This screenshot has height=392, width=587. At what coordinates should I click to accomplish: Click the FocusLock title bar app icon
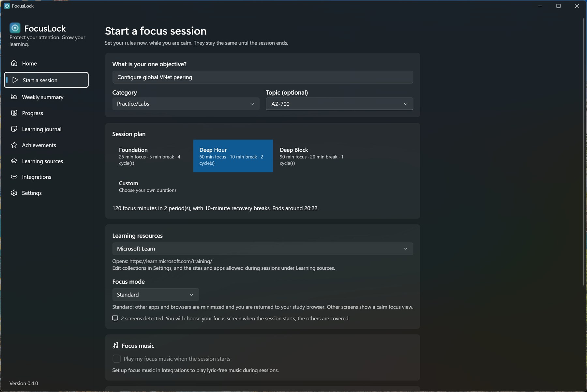pos(7,6)
